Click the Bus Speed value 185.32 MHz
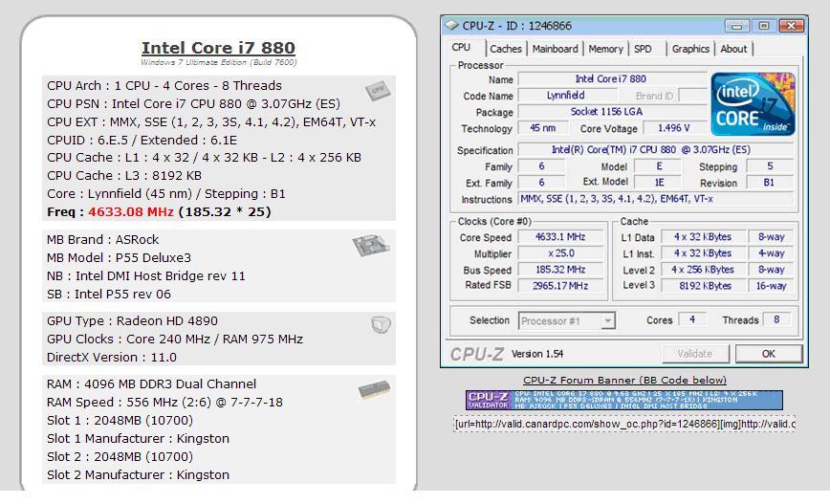The height and width of the screenshot is (504, 830). (x=560, y=270)
